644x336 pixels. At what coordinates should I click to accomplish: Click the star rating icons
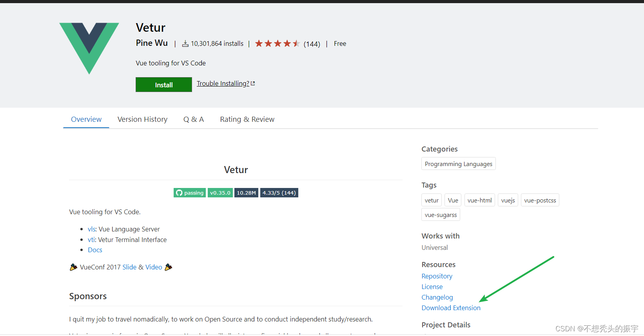pyautogui.click(x=278, y=43)
